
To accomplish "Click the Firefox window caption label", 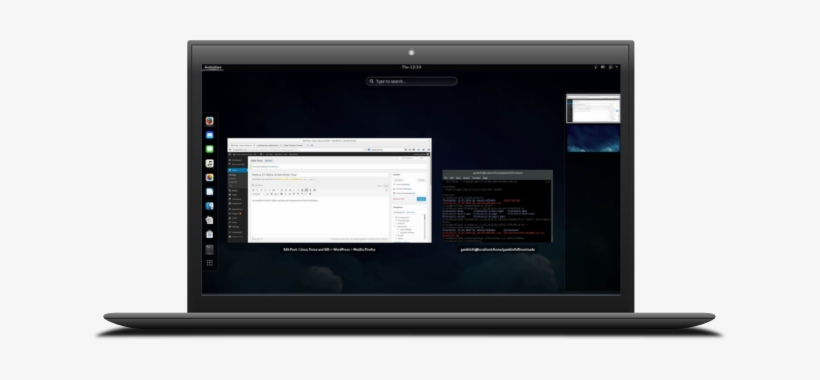I will pos(329,250).
